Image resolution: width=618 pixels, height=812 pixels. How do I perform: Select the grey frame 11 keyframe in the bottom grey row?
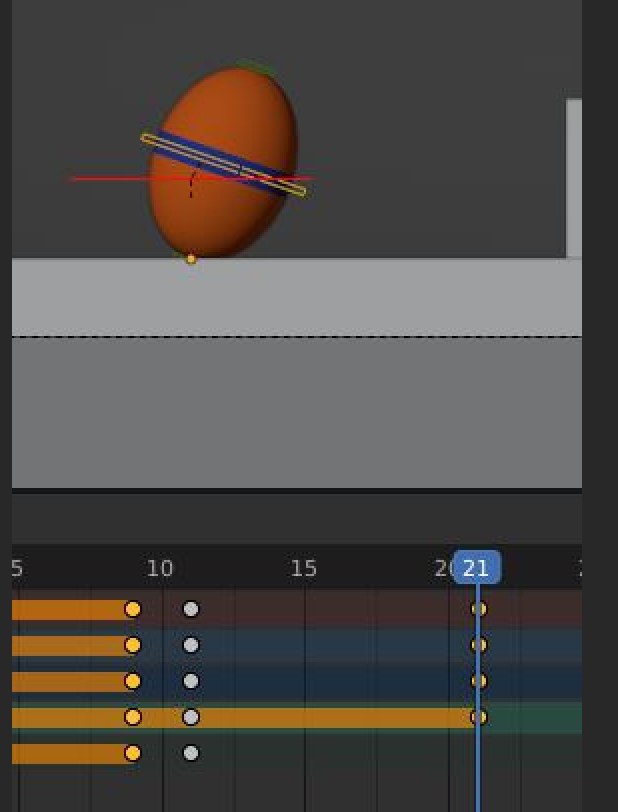click(x=191, y=753)
